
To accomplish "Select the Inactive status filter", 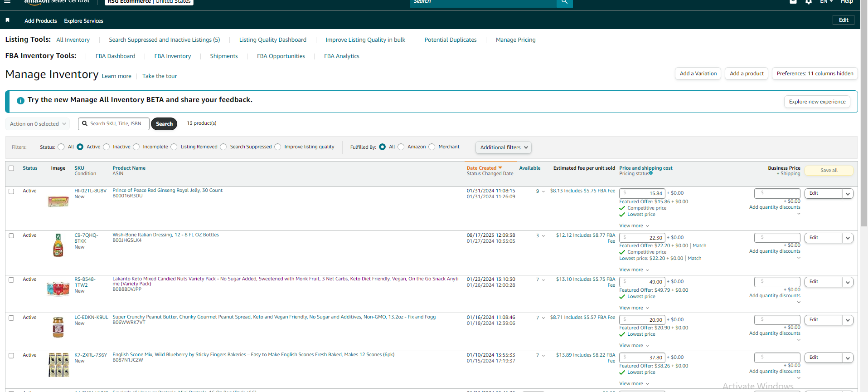I will pos(107,147).
